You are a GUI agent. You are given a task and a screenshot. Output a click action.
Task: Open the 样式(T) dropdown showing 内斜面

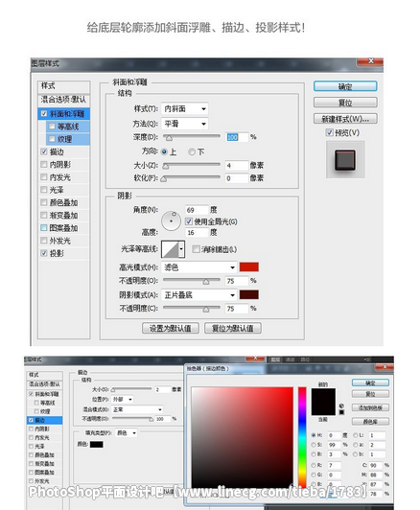coord(184,108)
